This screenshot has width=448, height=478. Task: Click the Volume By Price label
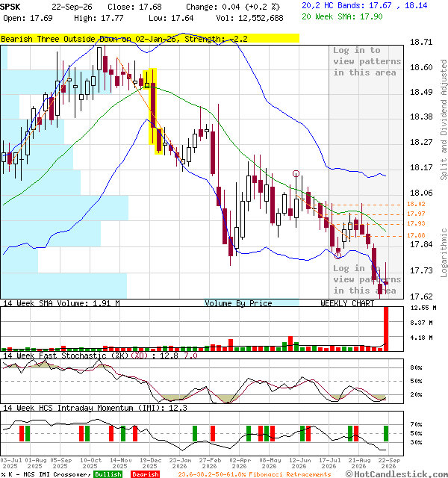coord(238,303)
